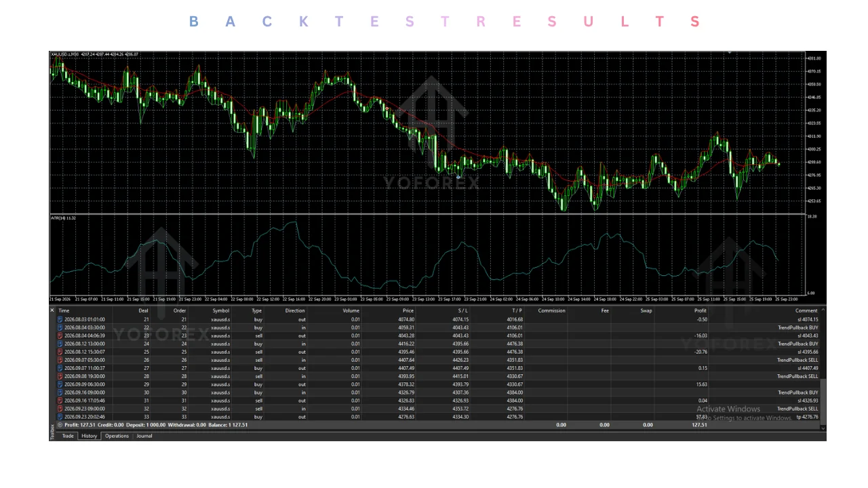Click the T/P value 4016.68
This screenshot has width=868, height=488.
(x=515, y=319)
